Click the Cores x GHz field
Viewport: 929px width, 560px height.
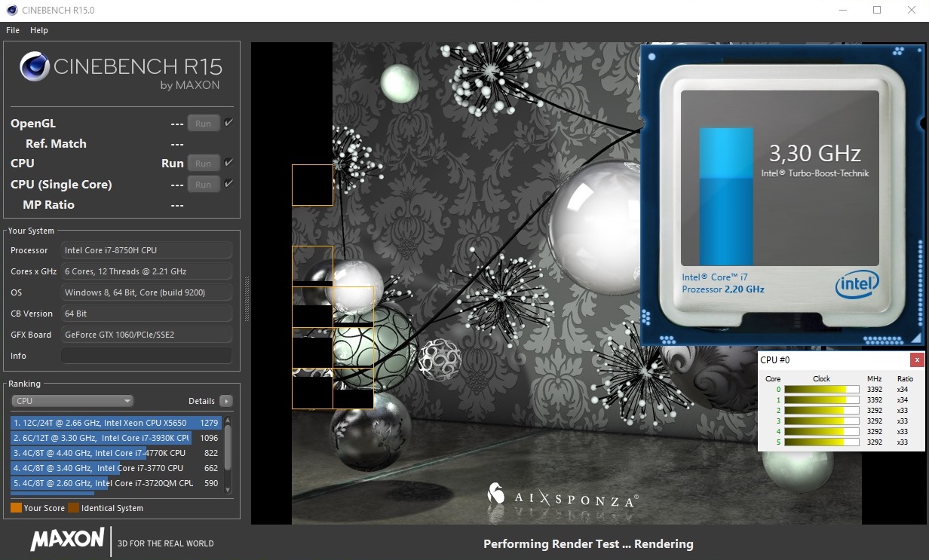click(x=146, y=271)
